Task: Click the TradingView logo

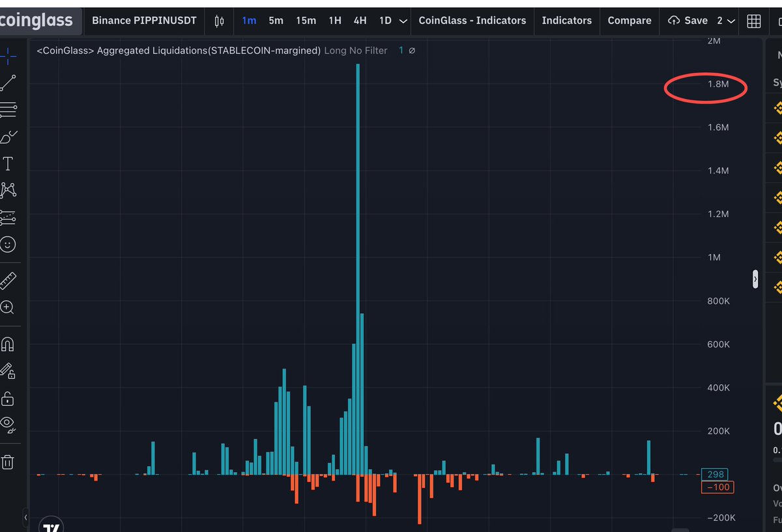Action: click(x=51, y=526)
